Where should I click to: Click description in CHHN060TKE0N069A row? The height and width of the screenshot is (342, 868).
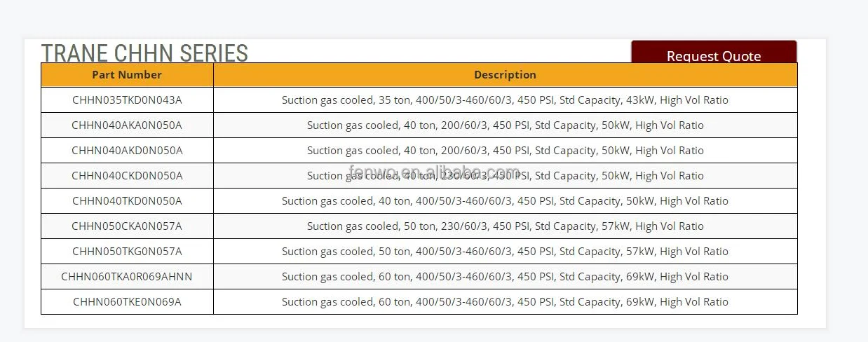click(x=505, y=302)
